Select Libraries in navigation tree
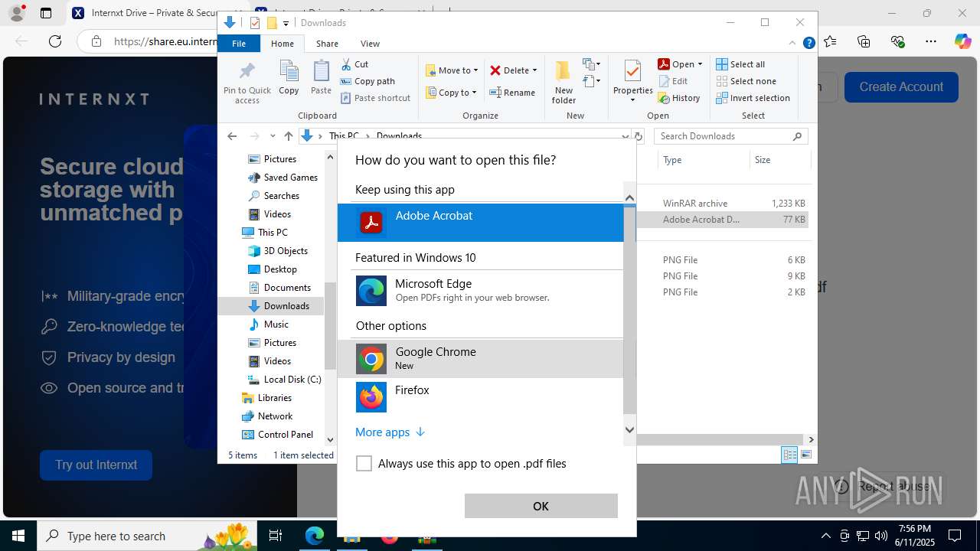 tap(266, 398)
